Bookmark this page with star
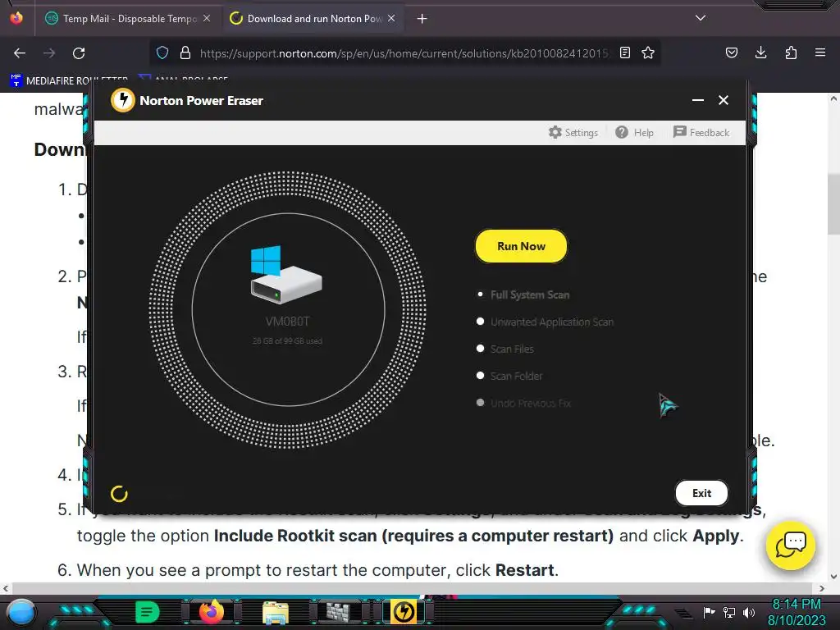 [648, 52]
